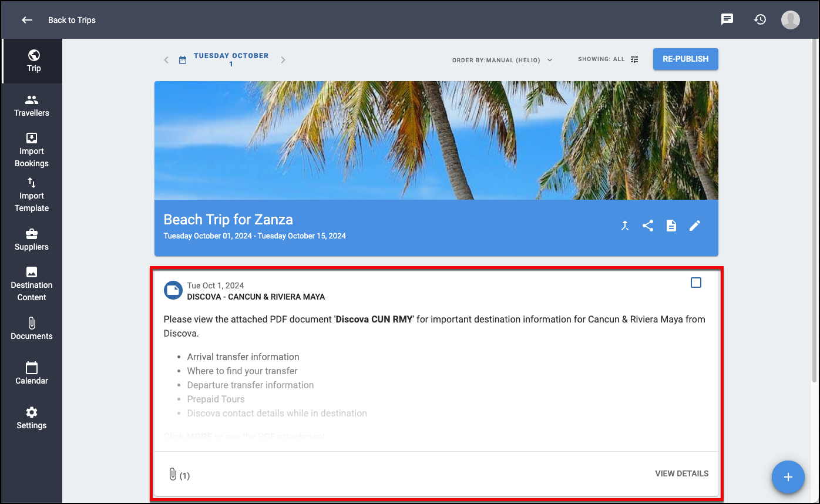Click the Showing: All filter label
The height and width of the screenshot is (504, 820).
601,59
